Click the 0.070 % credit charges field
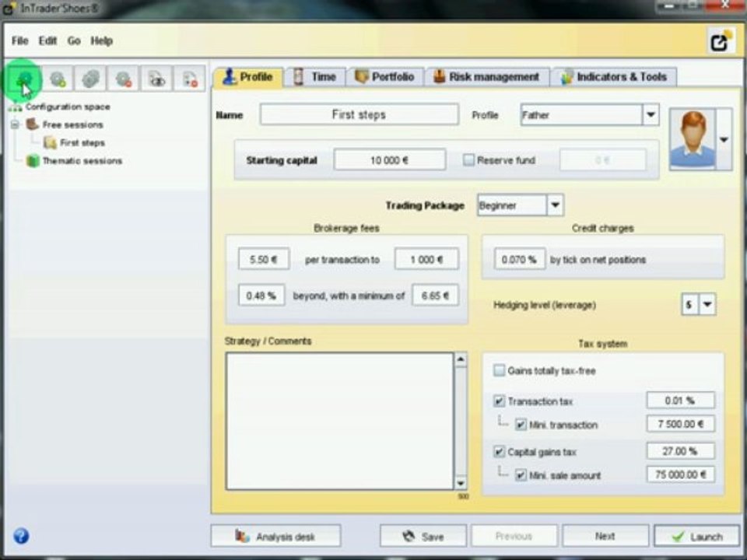The height and width of the screenshot is (560, 747). [519, 260]
